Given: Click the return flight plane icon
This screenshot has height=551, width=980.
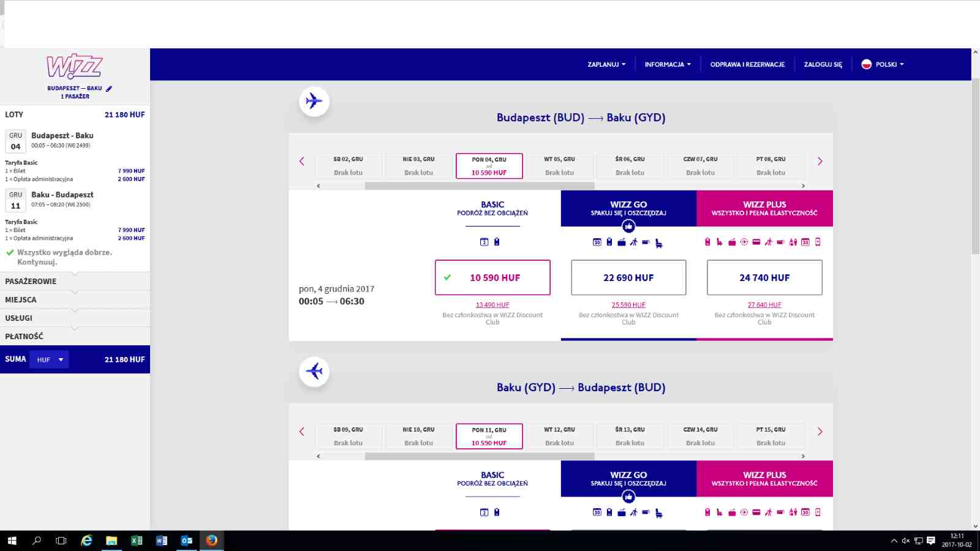Looking at the screenshot, I should [x=314, y=371].
